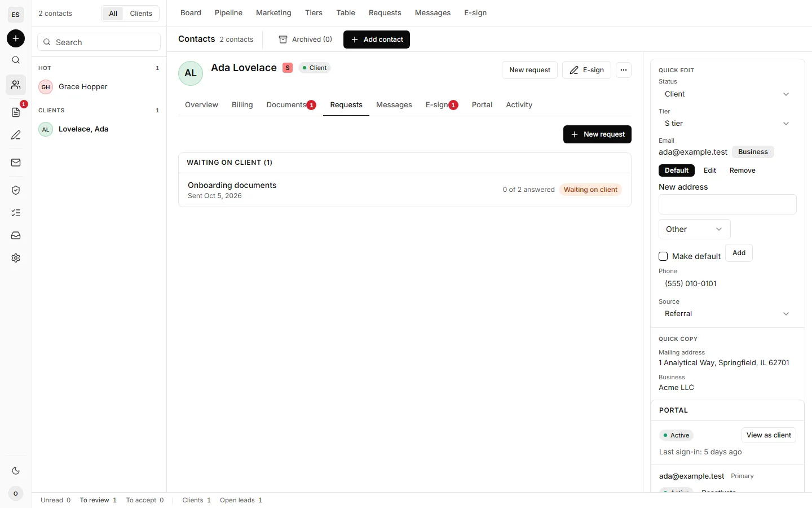Image resolution: width=812 pixels, height=508 pixels.
Task: Open the shield check icon in the sidebar
Action: pos(16,190)
